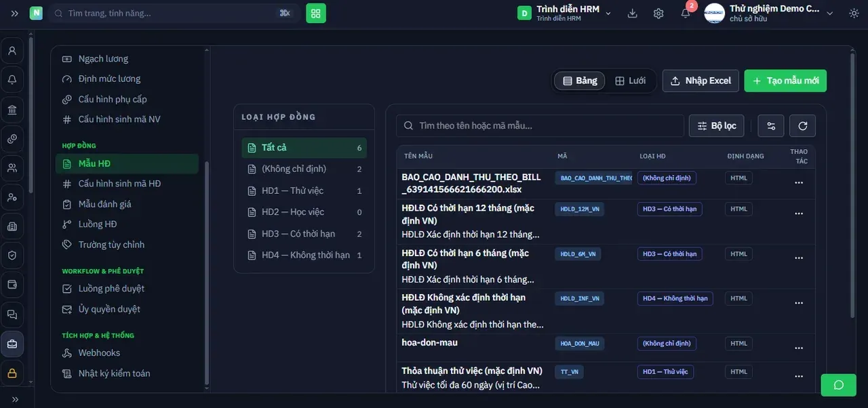The width and height of the screenshot is (868, 408).
Task: Open Webhooks menu item
Action: click(127, 353)
